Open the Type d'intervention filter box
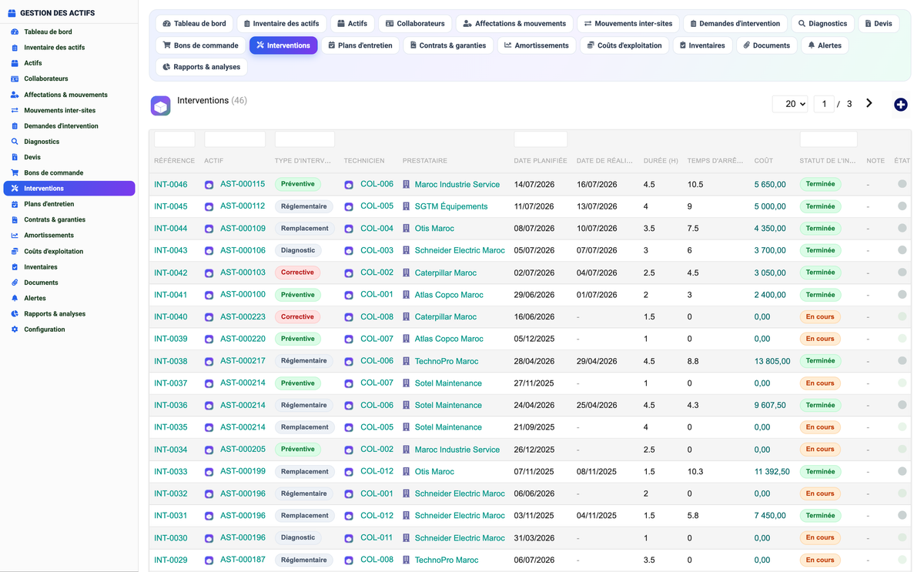This screenshot has width=924, height=572. 305,139
